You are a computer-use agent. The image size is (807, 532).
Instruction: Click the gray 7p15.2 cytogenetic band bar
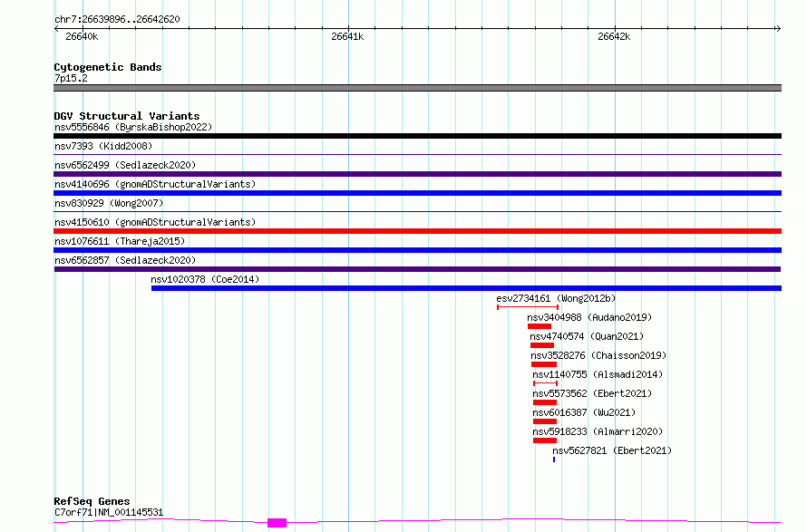(x=417, y=88)
